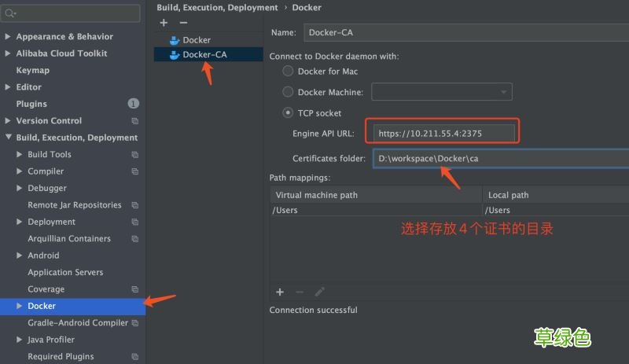Click the project-level icon next to Deployment

pyautogui.click(x=135, y=222)
